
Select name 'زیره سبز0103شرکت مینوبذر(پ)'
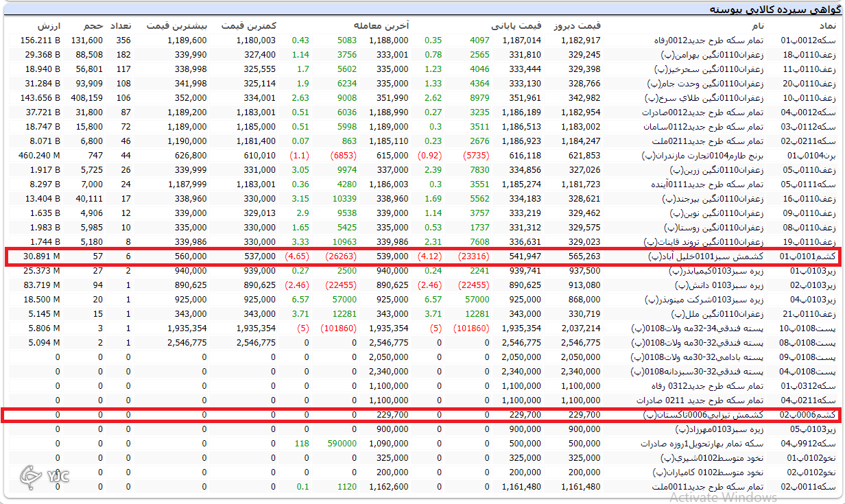click(x=704, y=300)
